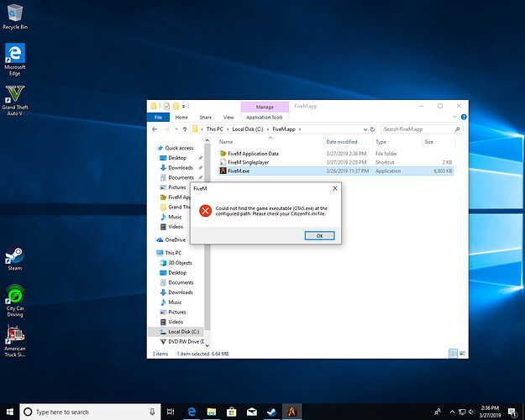Select the Recycle Bin icon
This screenshot has height=420, width=525.
pyautogui.click(x=14, y=12)
